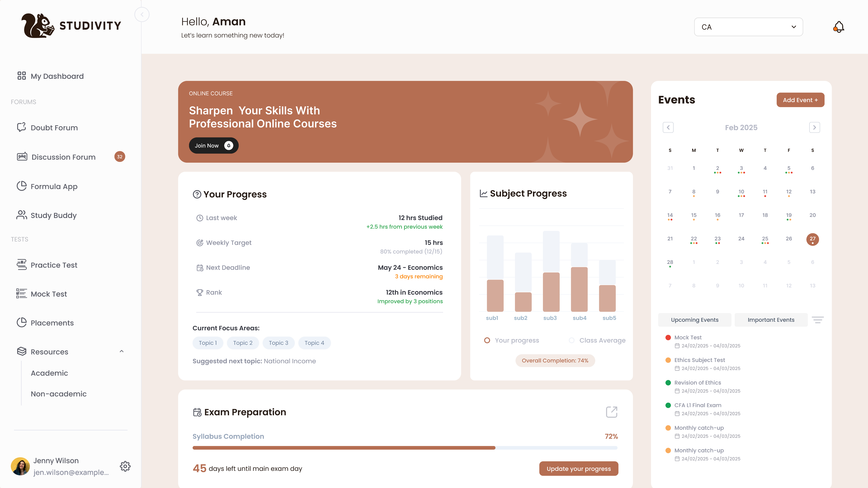Click the Topic 4 chip
Viewport: 868px width, 488px height.
(314, 343)
